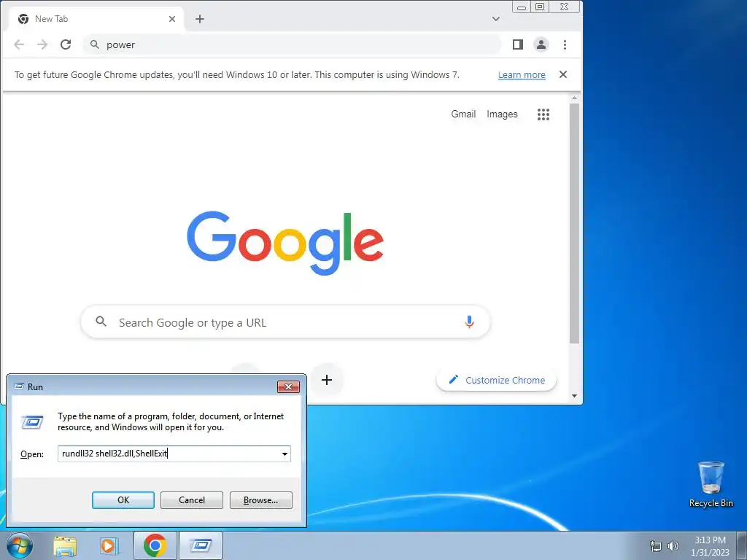Open Chrome's three-dot menu
Viewport: 747px width, 560px height.
[565, 44]
